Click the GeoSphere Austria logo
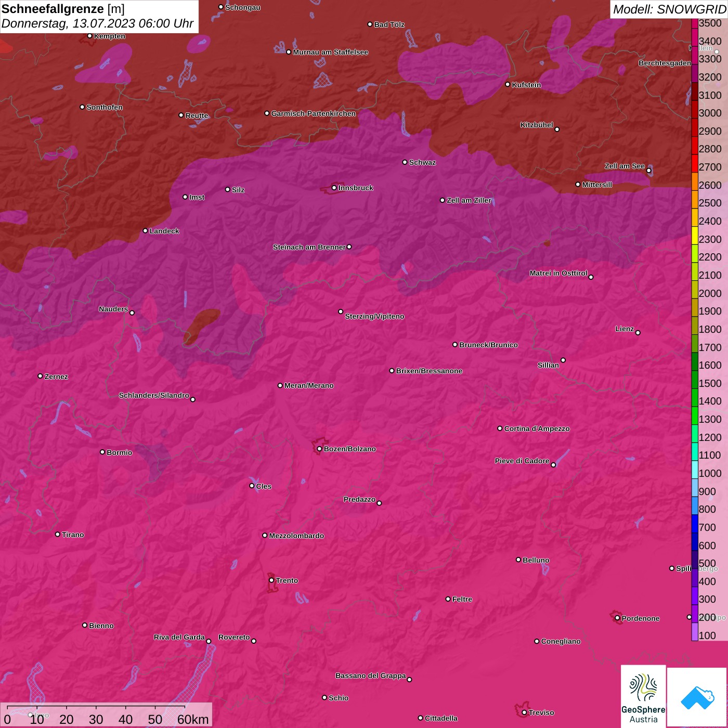 pyautogui.click(x=643, y=696)
